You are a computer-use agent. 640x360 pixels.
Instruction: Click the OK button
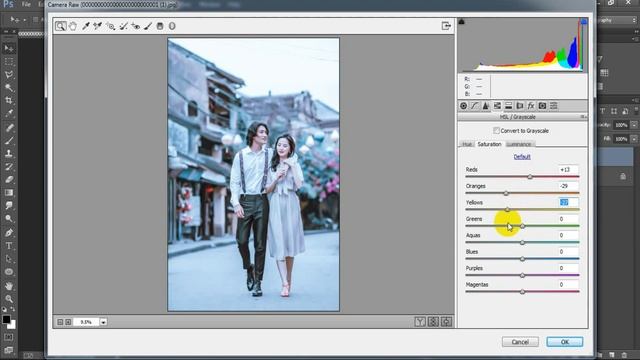[x=564, y=342]
